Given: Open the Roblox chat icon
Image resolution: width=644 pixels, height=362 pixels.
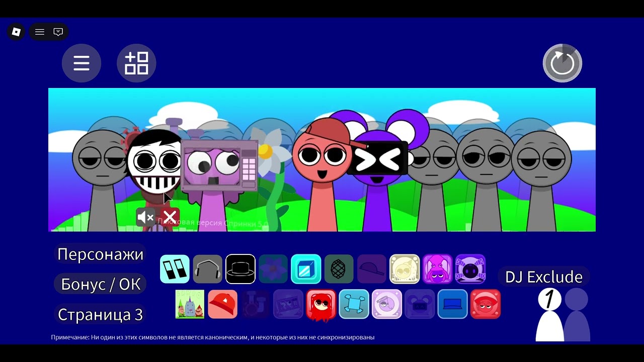Looking at the screenshot, I should click(x=58, y=32).
